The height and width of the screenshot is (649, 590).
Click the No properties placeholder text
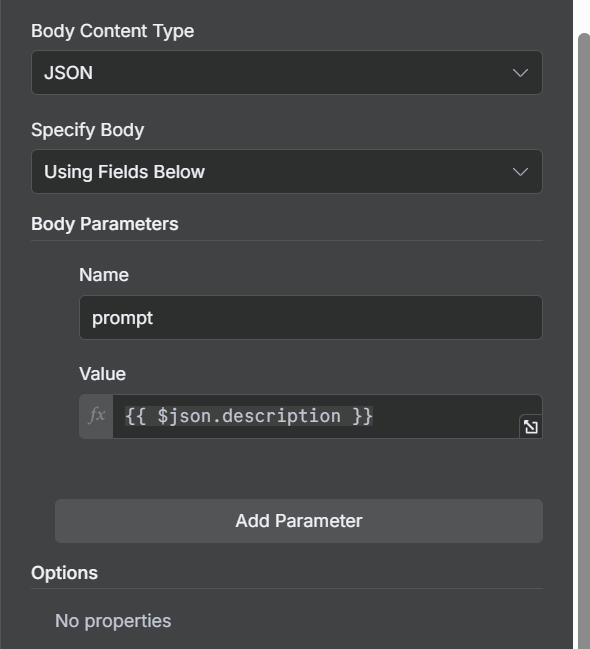click(x=113, y=621)
